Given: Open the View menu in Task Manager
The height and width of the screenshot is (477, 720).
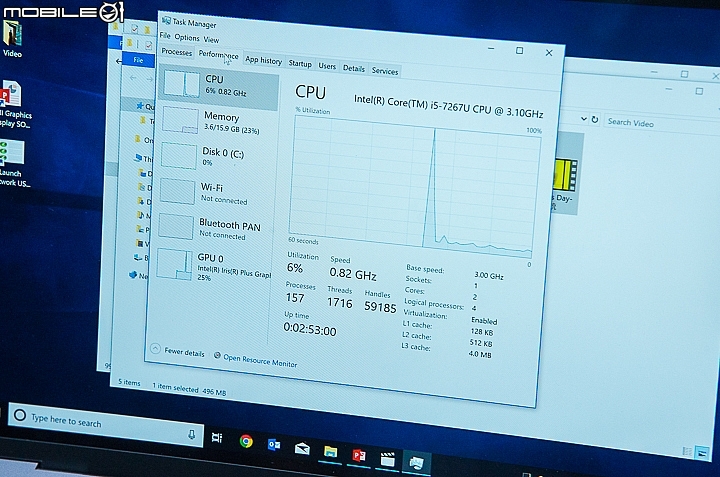Looking at the screenshot, I should click(211, 40).
